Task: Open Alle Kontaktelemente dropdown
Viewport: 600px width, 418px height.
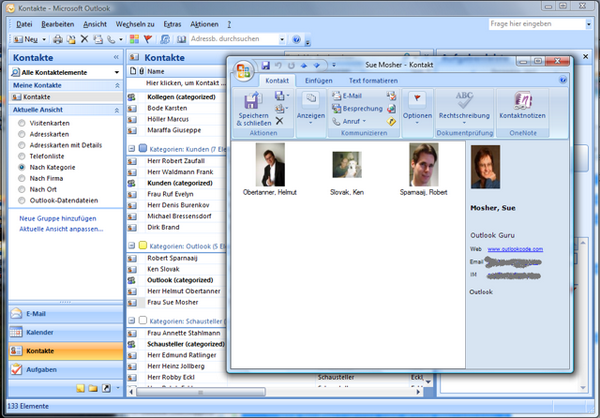Action: [117, 72]
